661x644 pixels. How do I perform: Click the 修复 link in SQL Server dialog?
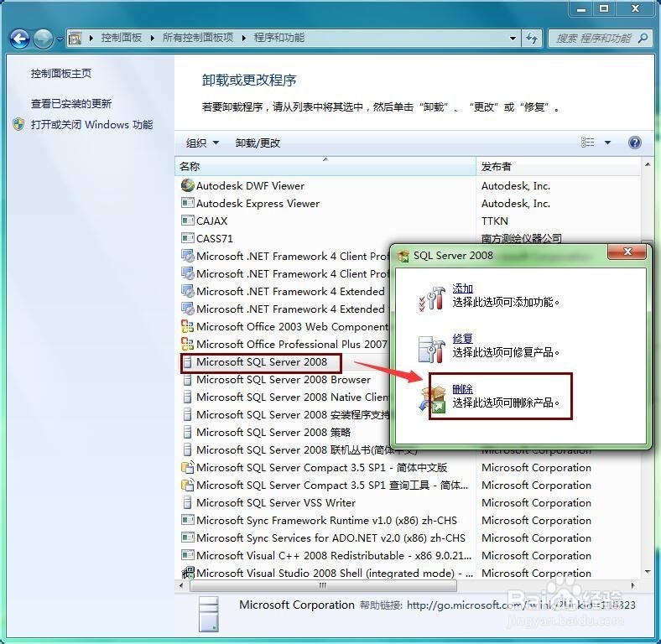pyautogui.click(x=462, y=339)
